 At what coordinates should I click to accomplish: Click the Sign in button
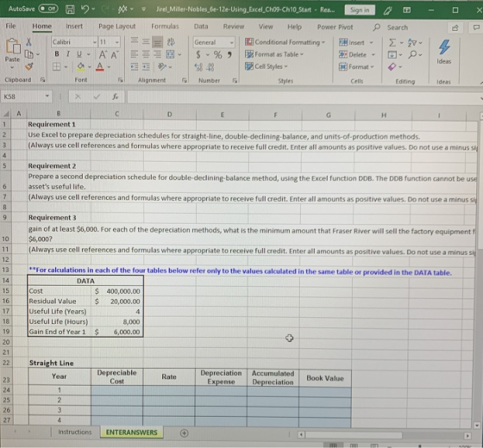[x=360, y=9]
